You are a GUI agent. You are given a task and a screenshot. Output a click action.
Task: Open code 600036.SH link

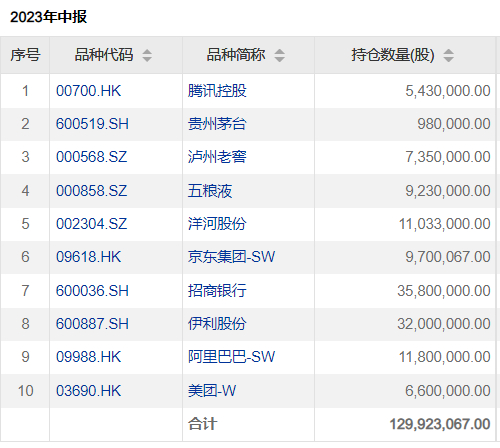pyautogui.click(x=92, y=291)
